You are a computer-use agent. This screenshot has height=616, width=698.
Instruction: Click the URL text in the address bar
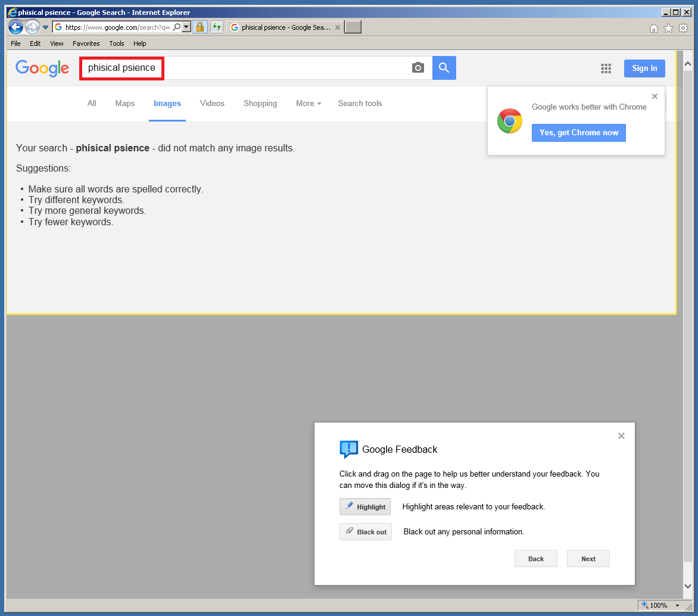(x=117, y=27)
